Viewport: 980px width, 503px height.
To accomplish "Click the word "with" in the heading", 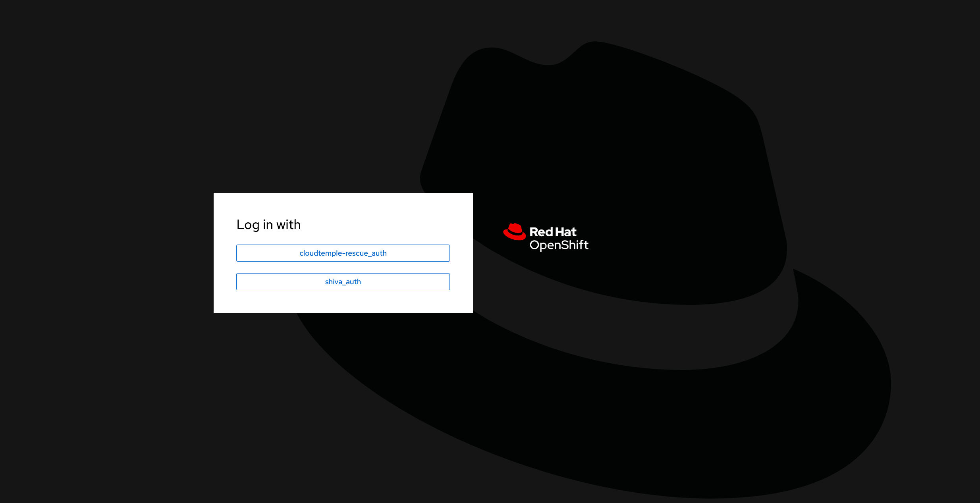I will 288,225.
